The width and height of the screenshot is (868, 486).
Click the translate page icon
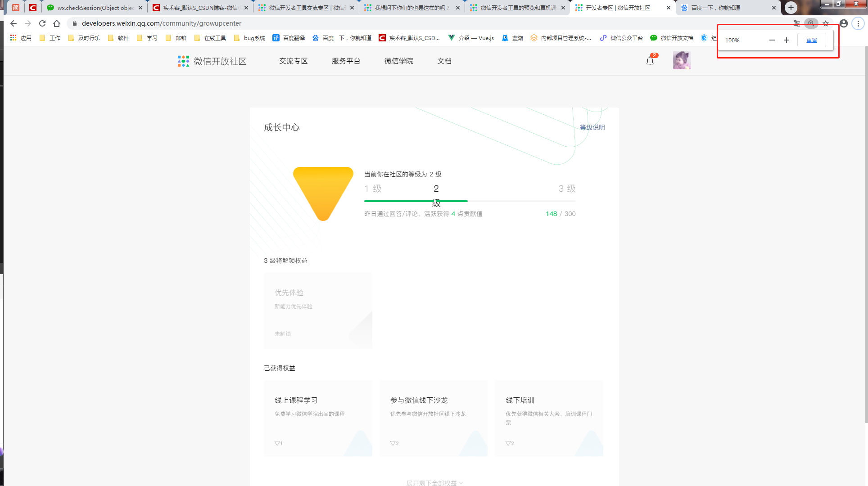pyautogui.click(x=796, y=23)
